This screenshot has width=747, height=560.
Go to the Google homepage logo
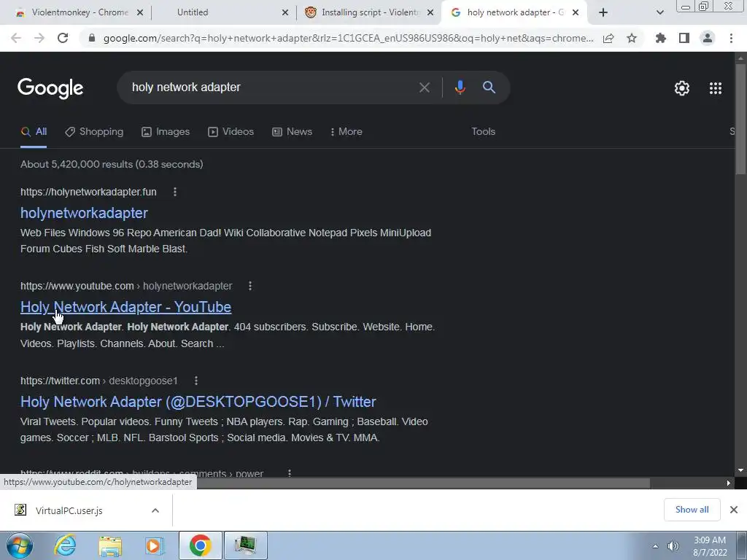click(50, 88)
